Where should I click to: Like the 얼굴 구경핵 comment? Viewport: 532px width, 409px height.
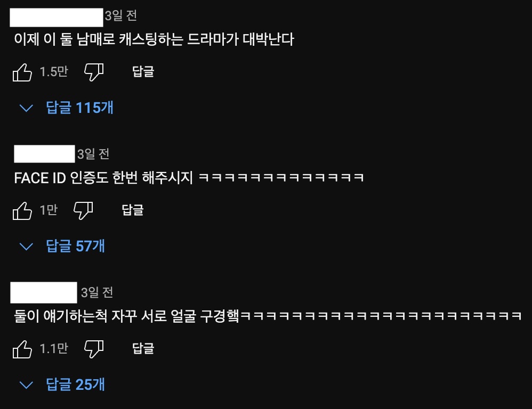pyautogui.click(x=22, y=349)
